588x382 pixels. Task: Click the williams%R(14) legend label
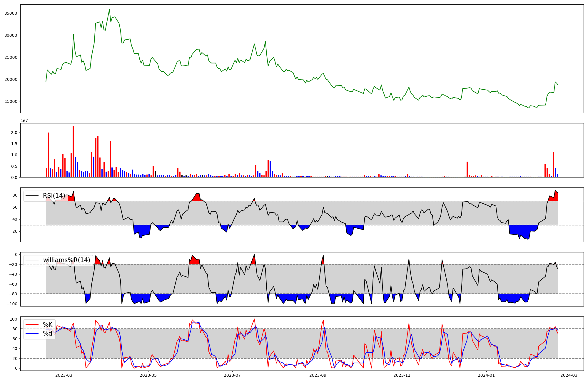(66, 260)
